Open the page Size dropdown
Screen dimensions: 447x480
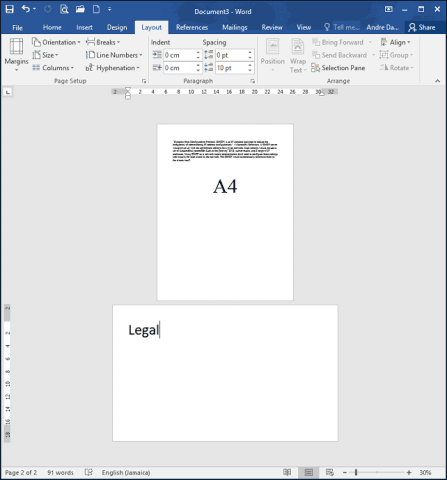tap(45, 55)
